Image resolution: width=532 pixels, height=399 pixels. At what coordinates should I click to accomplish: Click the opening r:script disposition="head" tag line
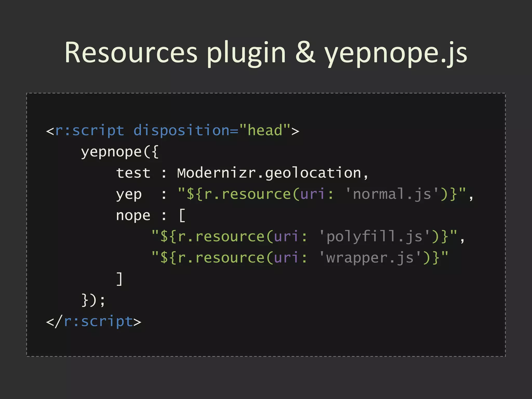pyautogui.click(x=172, y=130)
